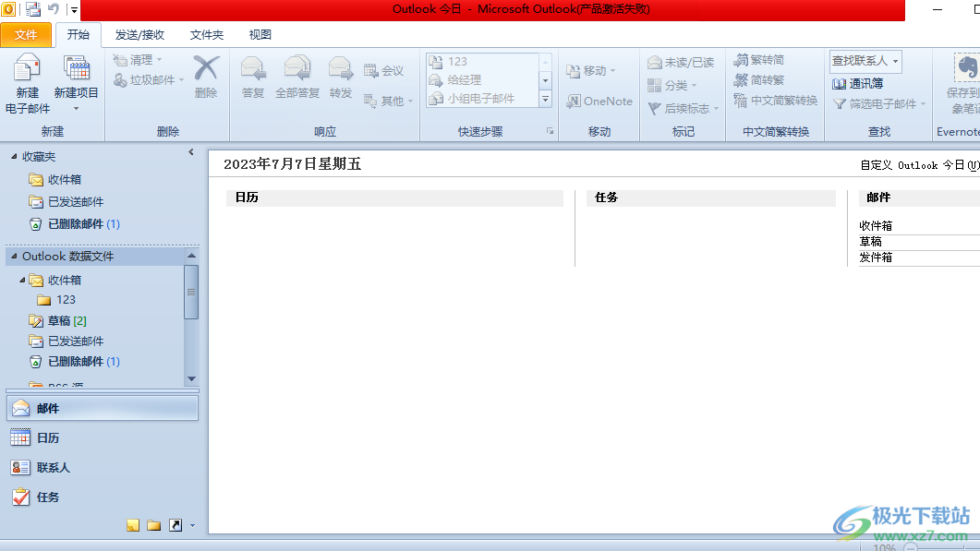Collapse Inbox (收件箱) under Outlook 数据文件
Viewport: 980px width, 551px height.
click(x=22, y=280)
